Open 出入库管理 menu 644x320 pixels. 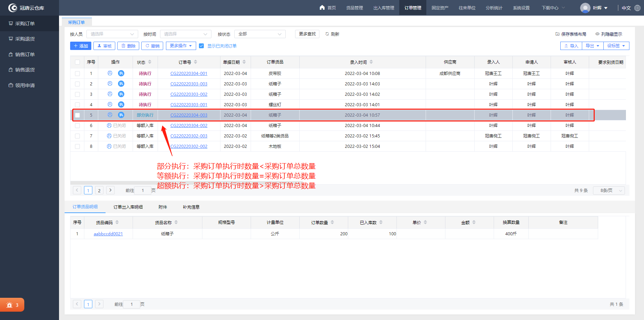(x=384, y=8)
